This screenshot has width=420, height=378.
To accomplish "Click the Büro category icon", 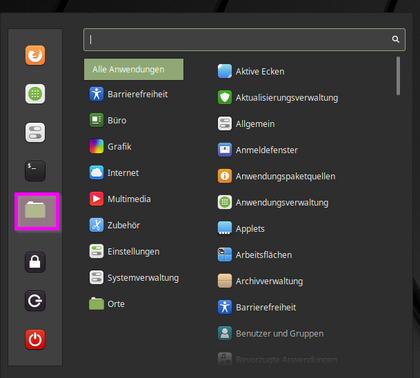I will click(96, 120).
